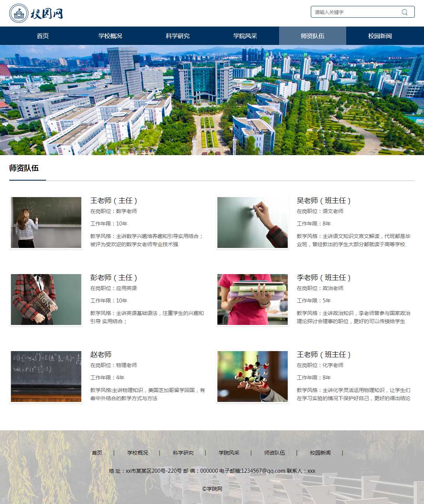
Task: Click the 彭老师（主任）name heading
Action: 114,277
